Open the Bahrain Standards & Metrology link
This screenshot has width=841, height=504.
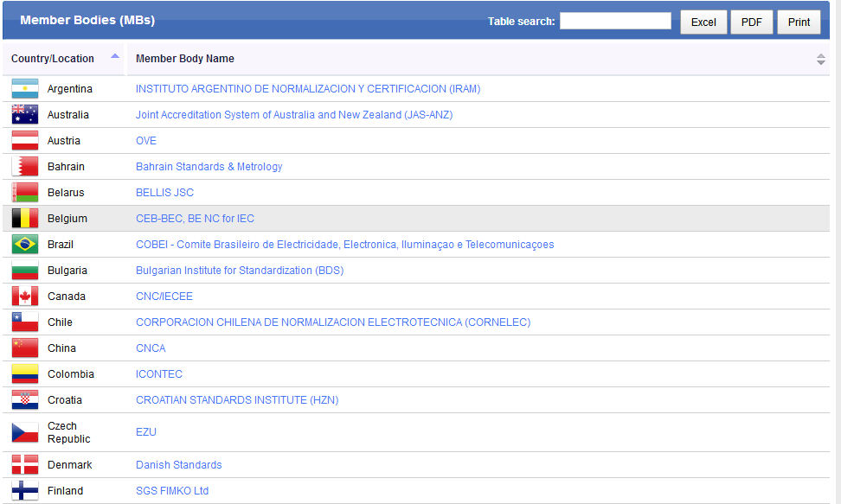pyautogui.click(x=209, y=167)
